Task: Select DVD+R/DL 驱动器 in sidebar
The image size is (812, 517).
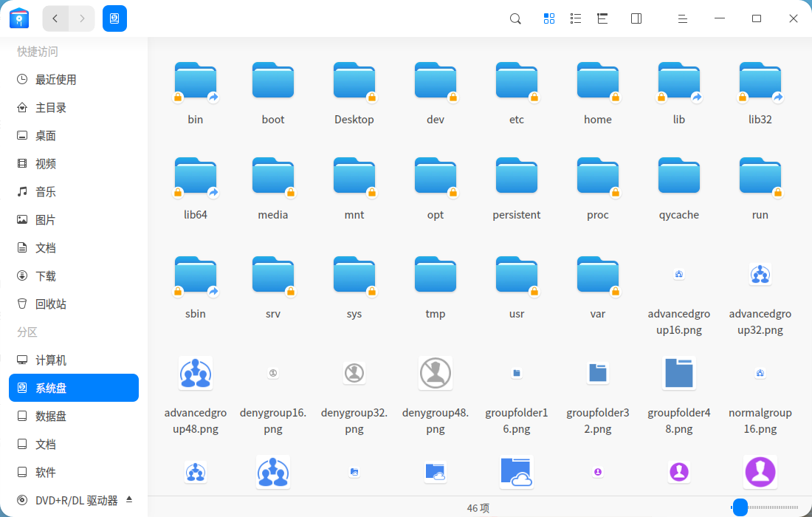Action: (x=74, y=500)
